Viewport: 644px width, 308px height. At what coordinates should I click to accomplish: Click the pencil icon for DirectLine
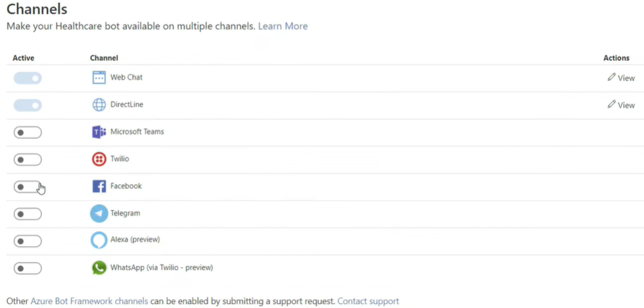[x=612, y=105]
